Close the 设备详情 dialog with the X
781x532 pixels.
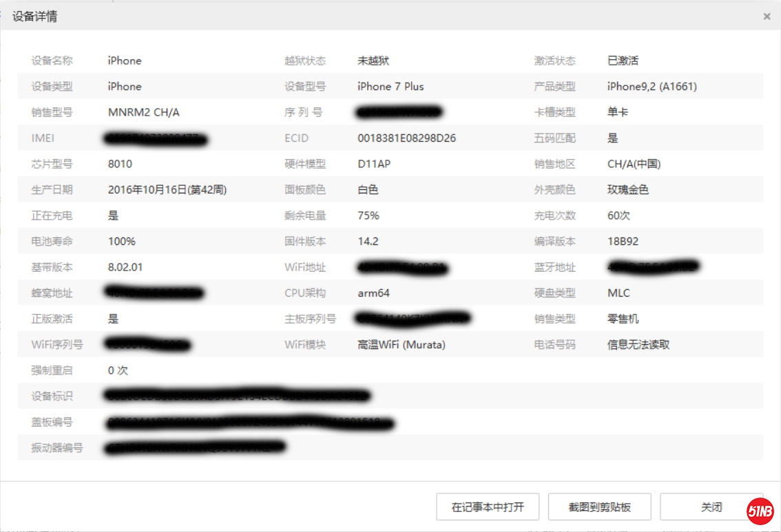coord(767,17)
